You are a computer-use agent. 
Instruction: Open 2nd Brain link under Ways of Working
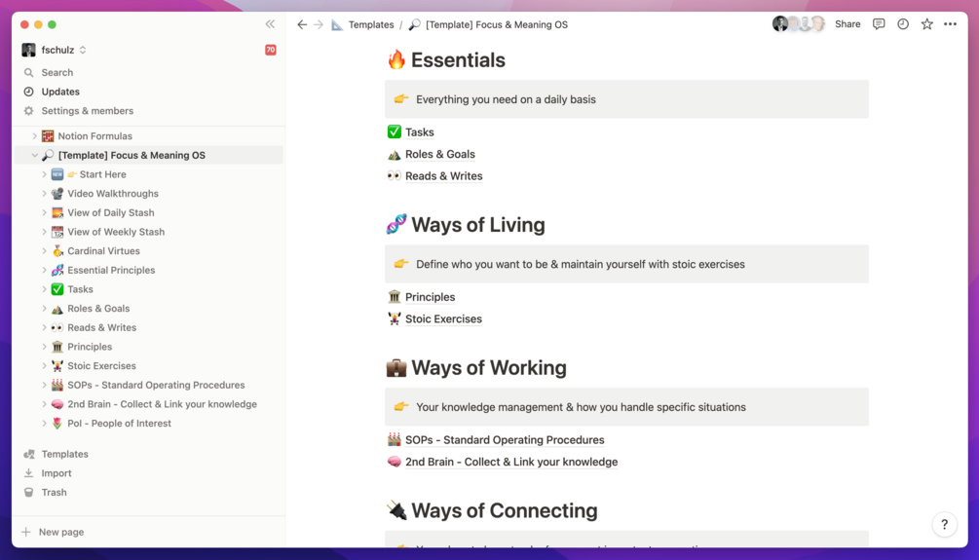511,462
